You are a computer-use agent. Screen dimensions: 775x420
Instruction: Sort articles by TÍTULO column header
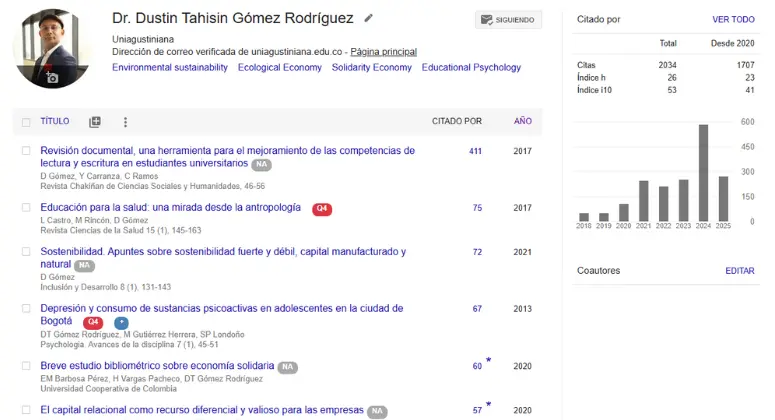coord(55,121)
